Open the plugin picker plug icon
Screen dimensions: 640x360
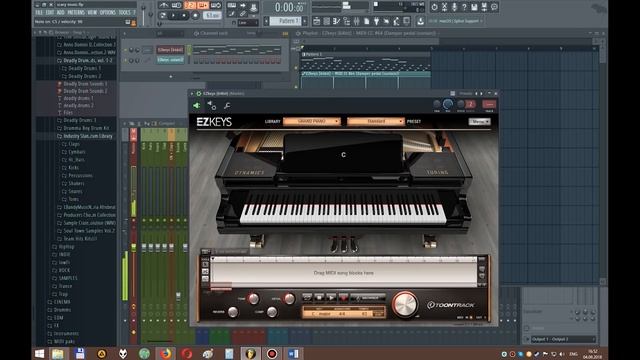[376, 21]
